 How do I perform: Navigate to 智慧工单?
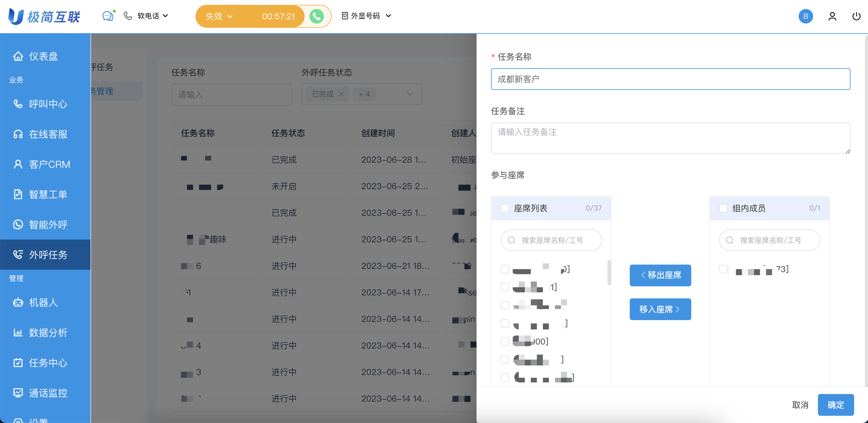click(46, 194)
